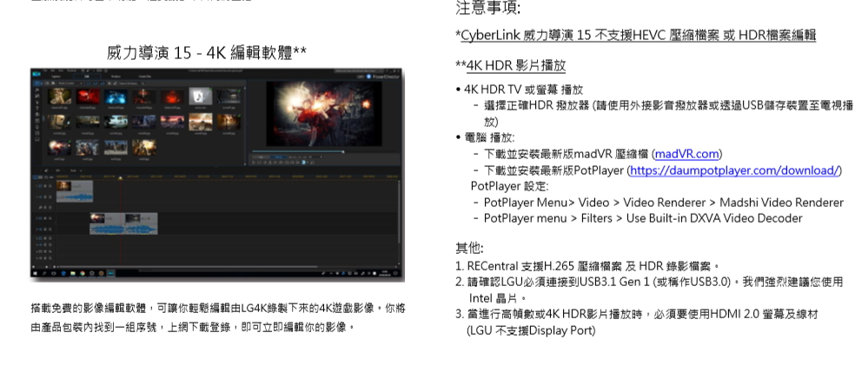Open the madVR.com hyperlink
This screenshot has height=366, width=868.
687,154
